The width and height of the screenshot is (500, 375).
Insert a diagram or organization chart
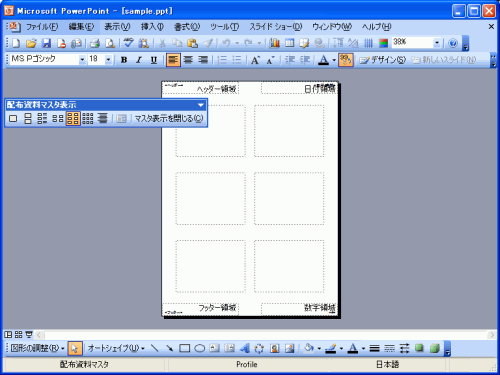(x=259, y=348)
